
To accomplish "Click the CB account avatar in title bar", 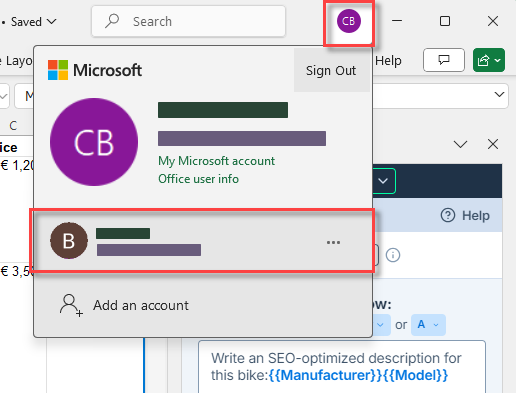I will [x=349, y=21].
